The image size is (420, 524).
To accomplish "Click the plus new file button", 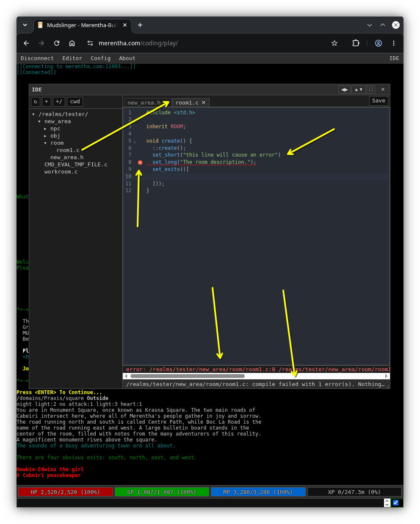I will tap(47, 102).
